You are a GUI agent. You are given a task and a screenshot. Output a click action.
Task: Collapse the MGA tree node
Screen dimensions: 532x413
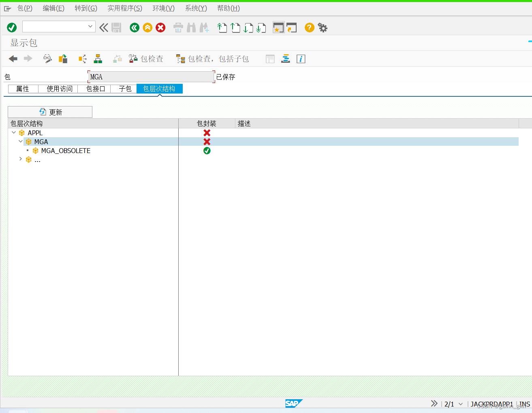(21, 142)
